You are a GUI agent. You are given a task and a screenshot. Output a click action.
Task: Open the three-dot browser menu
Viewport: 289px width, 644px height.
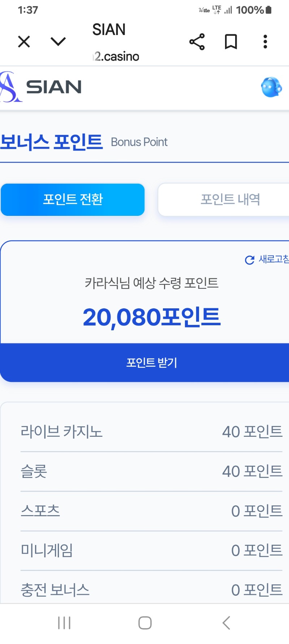tap(266, 42)
